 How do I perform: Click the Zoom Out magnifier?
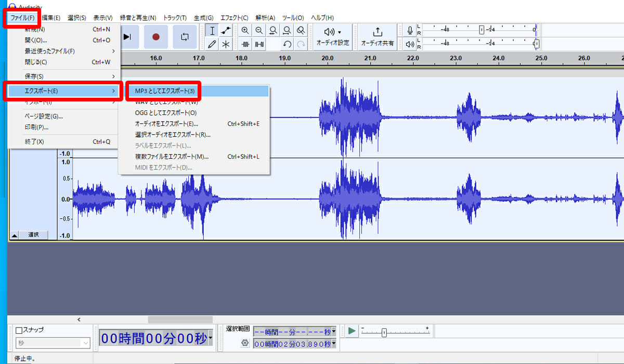coord(259,30)
